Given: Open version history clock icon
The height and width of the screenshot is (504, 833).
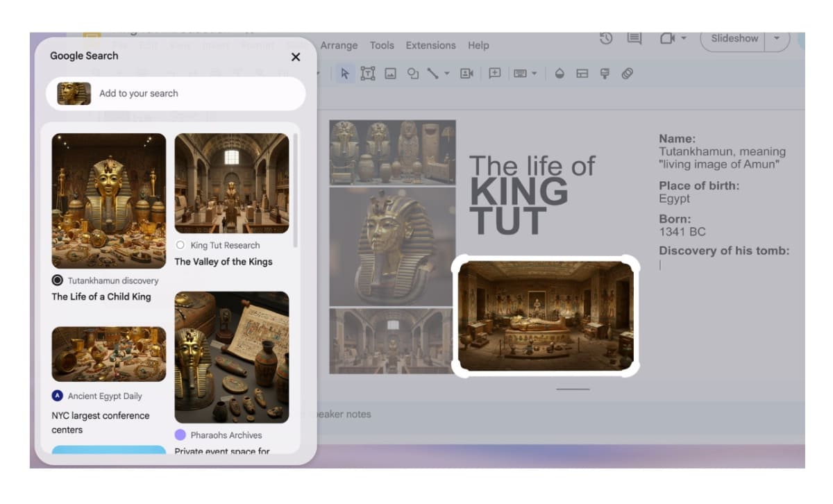Looking at the screenshot, I should pos(606,39).
